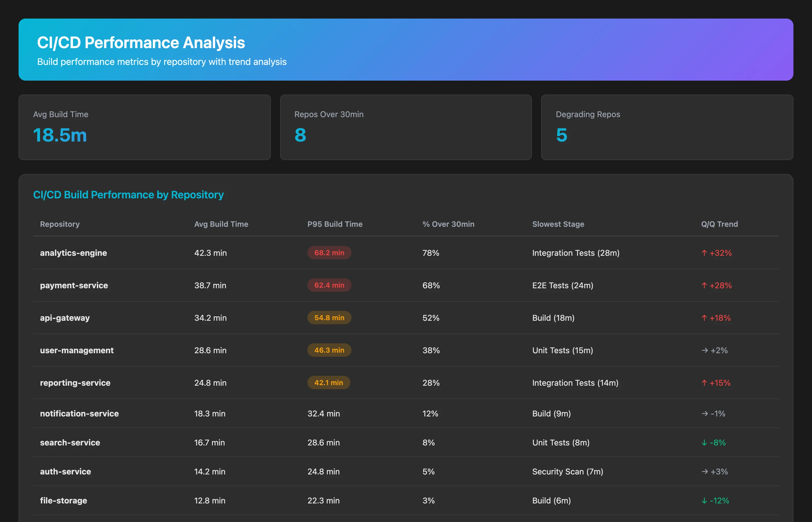This screenshot has width=812, height=522.
Task: Click the Avg Build Time column header
Action: point(221,224)
